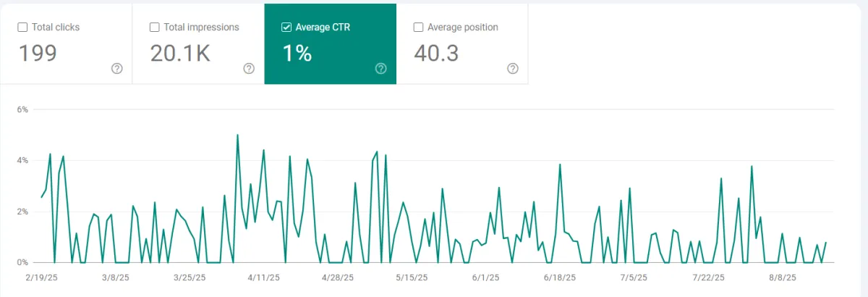Click the 5/15/25 date axis label
This screenshot has height=297, width=868.
tap(412, 277)
